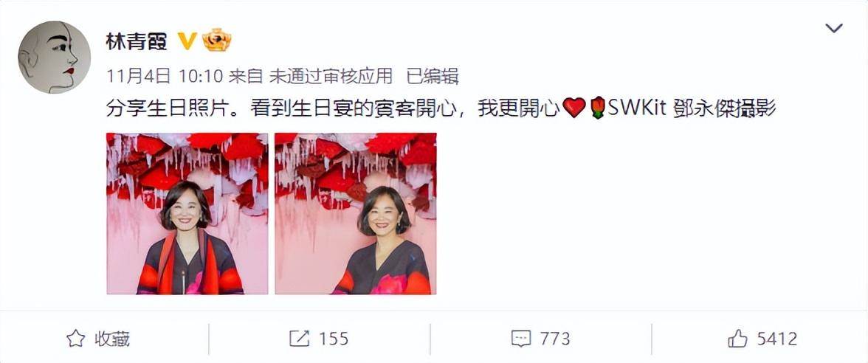
Task: Click the repost share icon
Action: point(300,339)
